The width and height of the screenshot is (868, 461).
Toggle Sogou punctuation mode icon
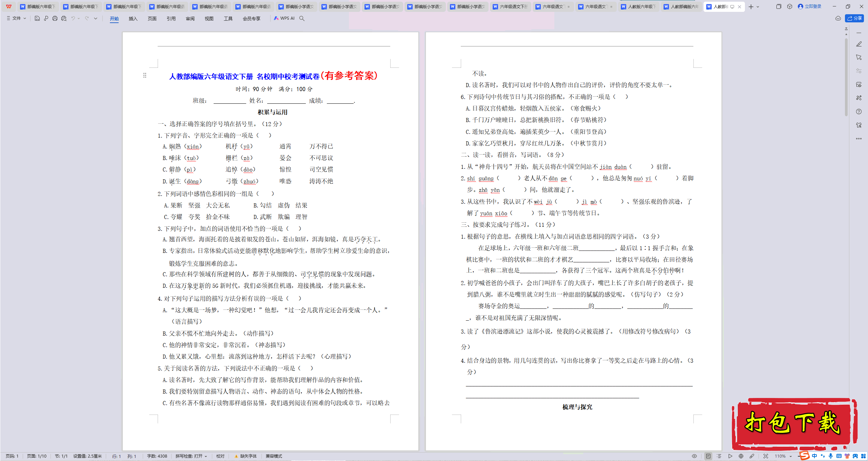823,456
